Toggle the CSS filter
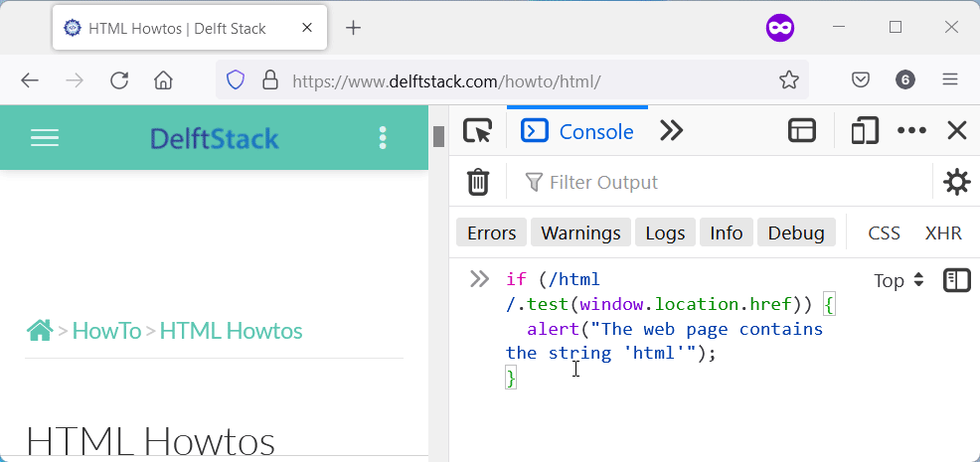Screen dimensions: 980x462 884,233
